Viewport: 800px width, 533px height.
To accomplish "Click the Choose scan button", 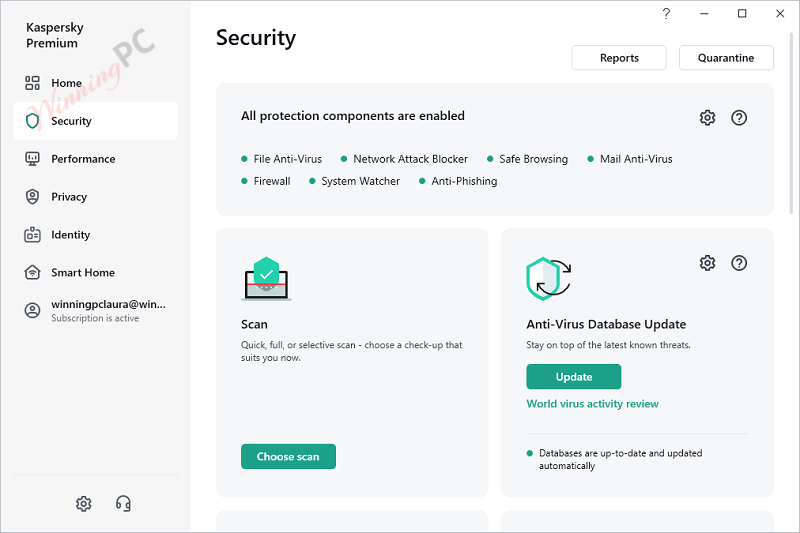I will point(288,456).
